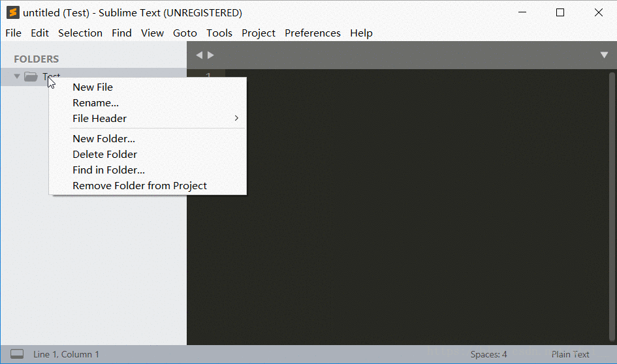Viewport: 617px width, 364px height.
Task: Close the Sublime Text window
Action: pos(599,12)
